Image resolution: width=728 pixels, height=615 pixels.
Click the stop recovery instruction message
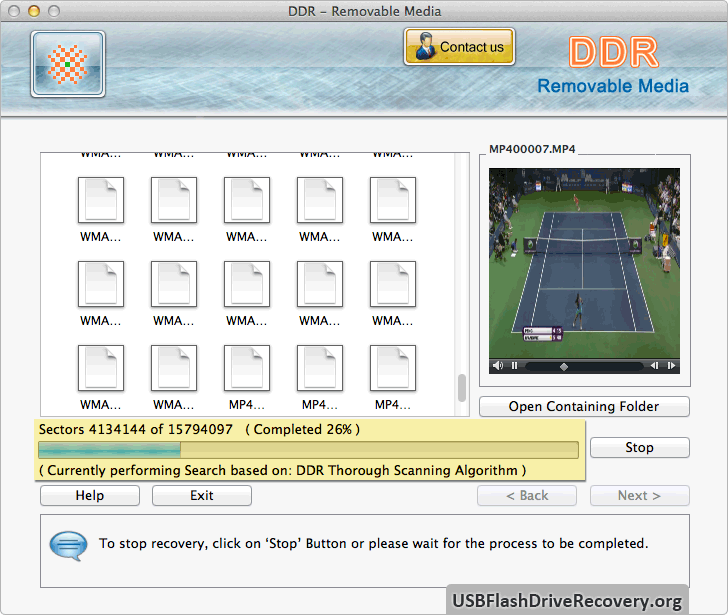pyautogui.click(x=373, y=544)
